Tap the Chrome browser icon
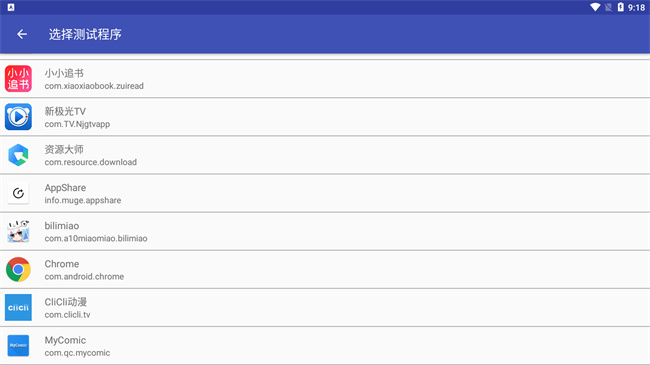The height and width of the screenshot is (365, 650). click(18, 269)
